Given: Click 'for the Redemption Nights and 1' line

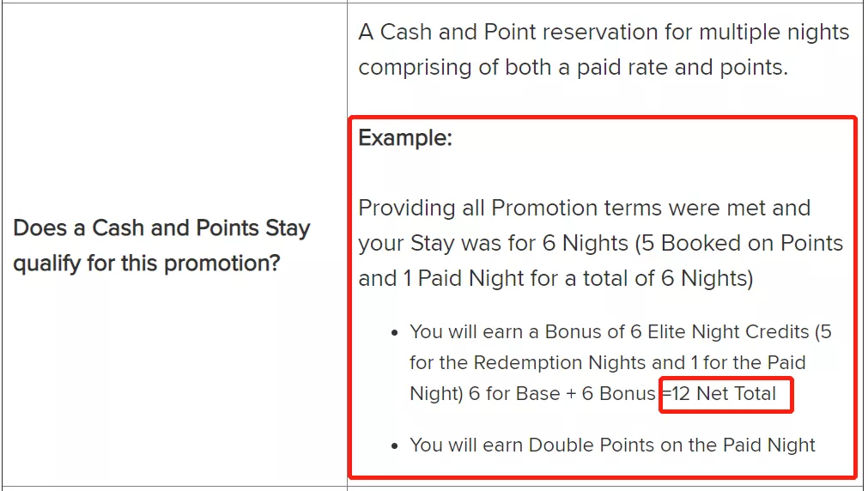Looking at the screenshot, I should pos(607,362).
